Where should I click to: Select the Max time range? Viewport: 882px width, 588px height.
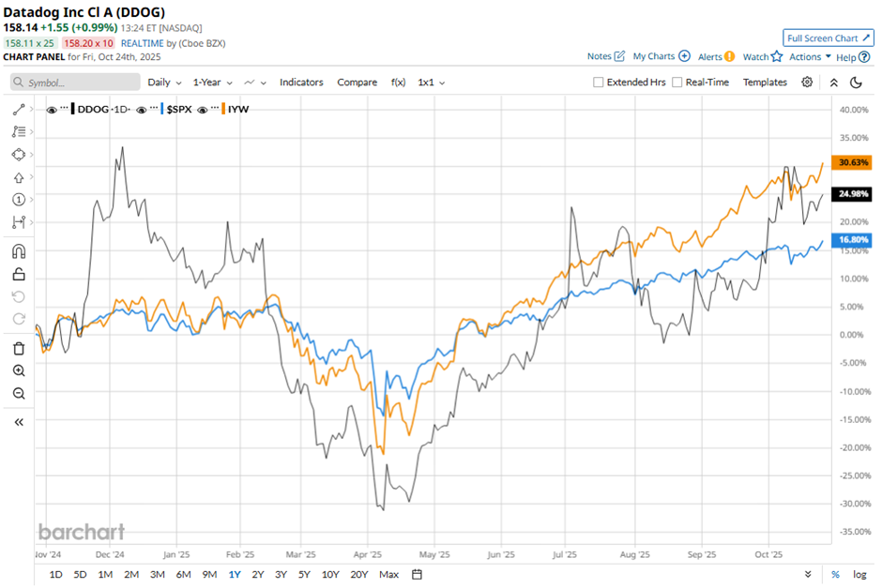click(x=388, y=575)
